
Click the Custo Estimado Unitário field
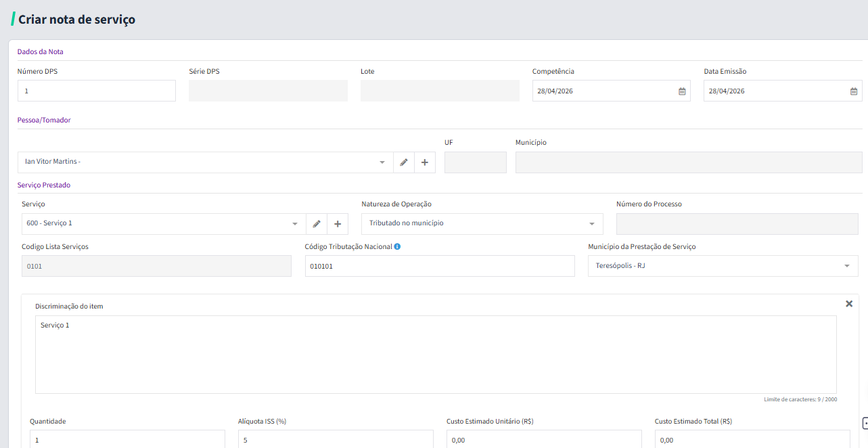pos(544,439)
